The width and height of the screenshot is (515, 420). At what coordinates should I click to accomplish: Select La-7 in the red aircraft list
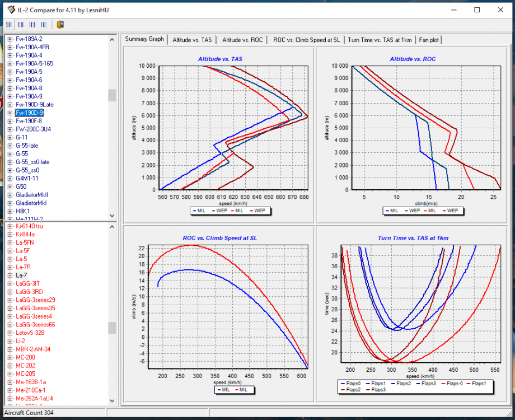(21, 276)
